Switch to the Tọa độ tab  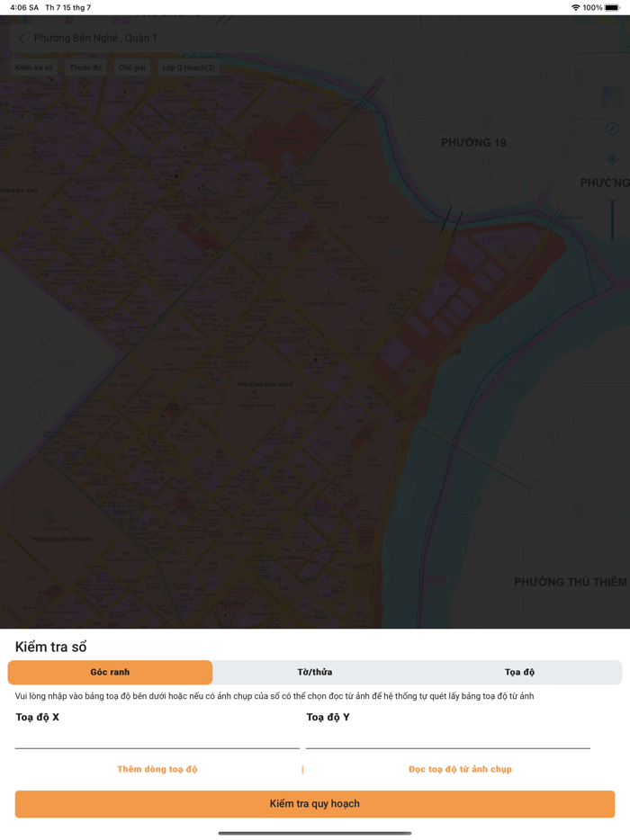pyautogui.click(x=519, y=672)
